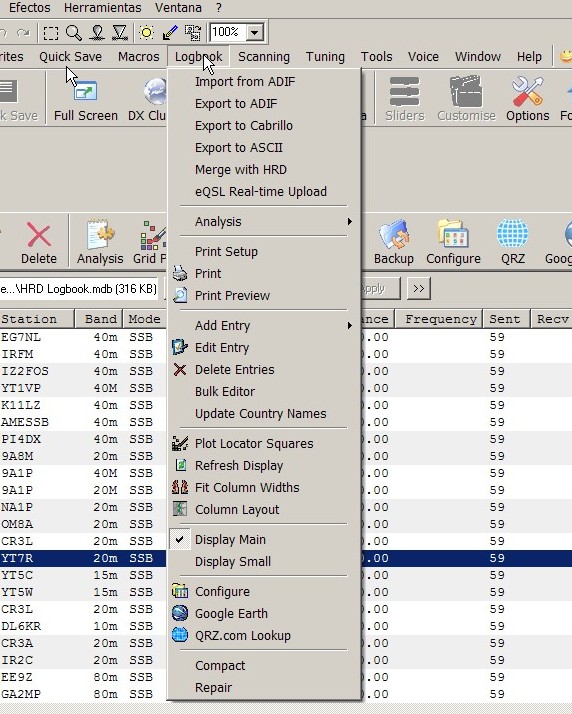Select Print Setup menu entry
Viewport: 572px width, 714px height.
pos(264,251)
